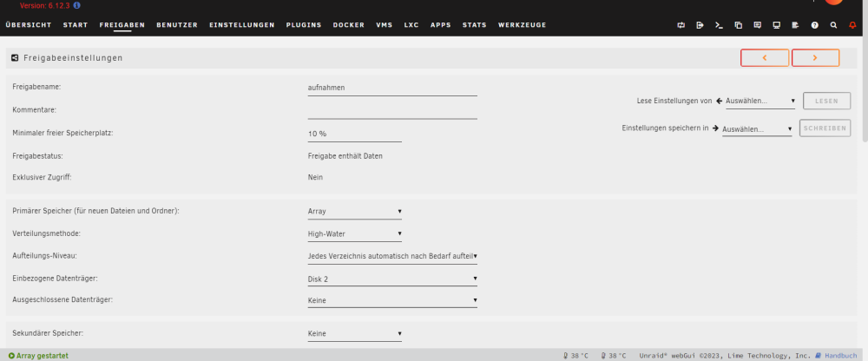Click the first temperature icon showing 38 °C
Viewport: 868px width, 361px height.
(566, 356)
